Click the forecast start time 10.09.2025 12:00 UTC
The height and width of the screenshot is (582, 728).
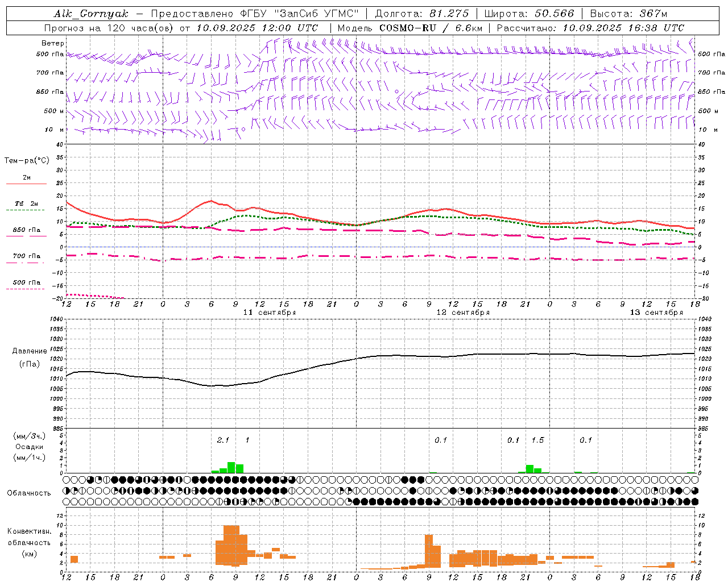(257, 28)
